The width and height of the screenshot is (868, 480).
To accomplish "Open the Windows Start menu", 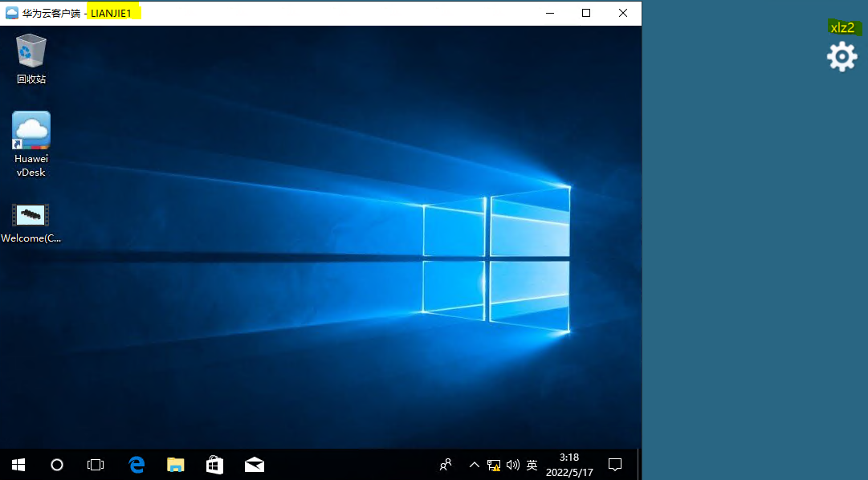I will pyautogui.click(x=18, y=465).
